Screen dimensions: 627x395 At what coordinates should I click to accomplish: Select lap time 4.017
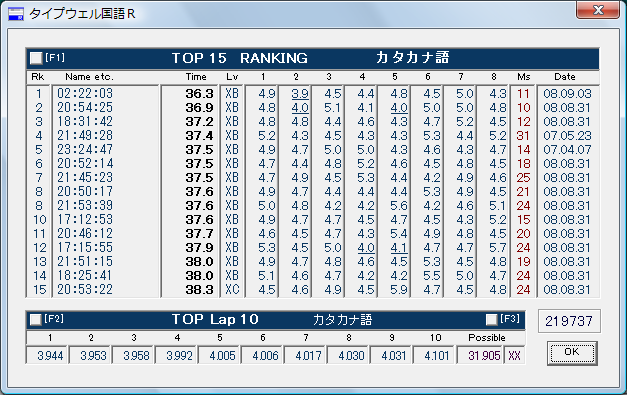308,355
